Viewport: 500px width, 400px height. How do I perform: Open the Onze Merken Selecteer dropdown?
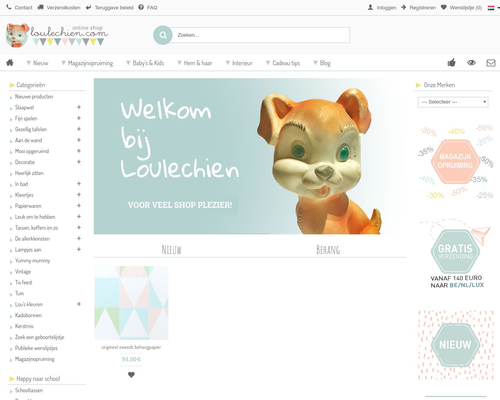point(453,102)
